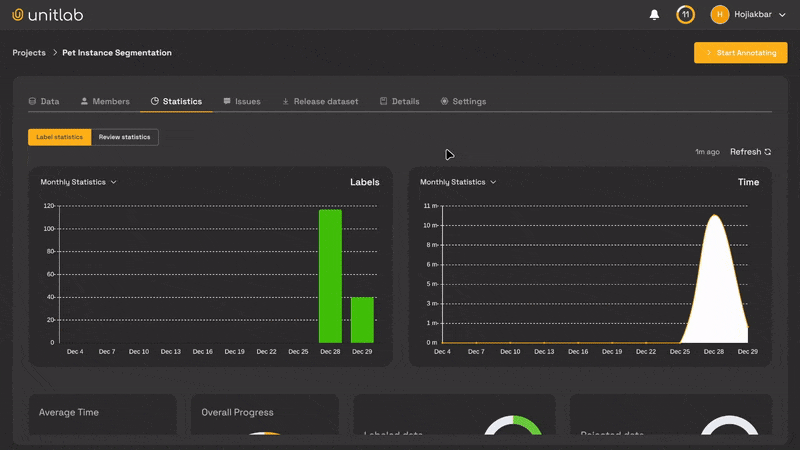The width and height of the screenshot is (800, 450).
Task: Open Monthly Statistics dropdown on Time chart
Action: [x=458, y=182]
